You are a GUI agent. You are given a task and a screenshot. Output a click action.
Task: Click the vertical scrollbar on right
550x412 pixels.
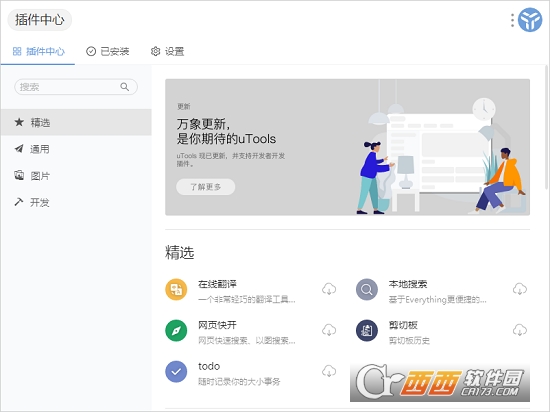tap(546, 127)
